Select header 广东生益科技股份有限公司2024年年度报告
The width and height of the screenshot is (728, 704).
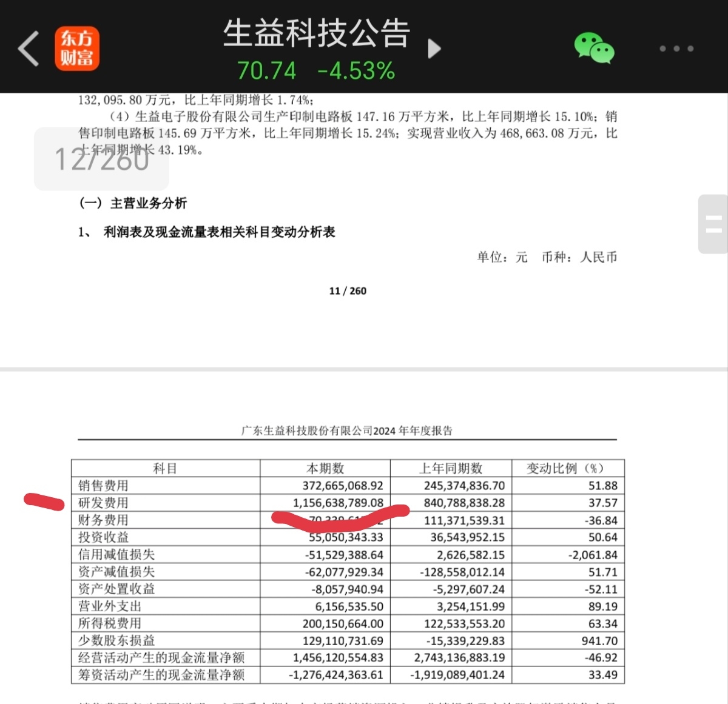pos(347,431)
